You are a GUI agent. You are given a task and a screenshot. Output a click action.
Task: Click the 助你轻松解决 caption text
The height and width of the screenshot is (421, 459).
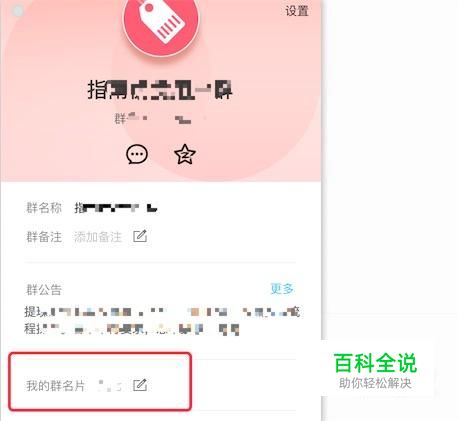(x=375, y=383)
